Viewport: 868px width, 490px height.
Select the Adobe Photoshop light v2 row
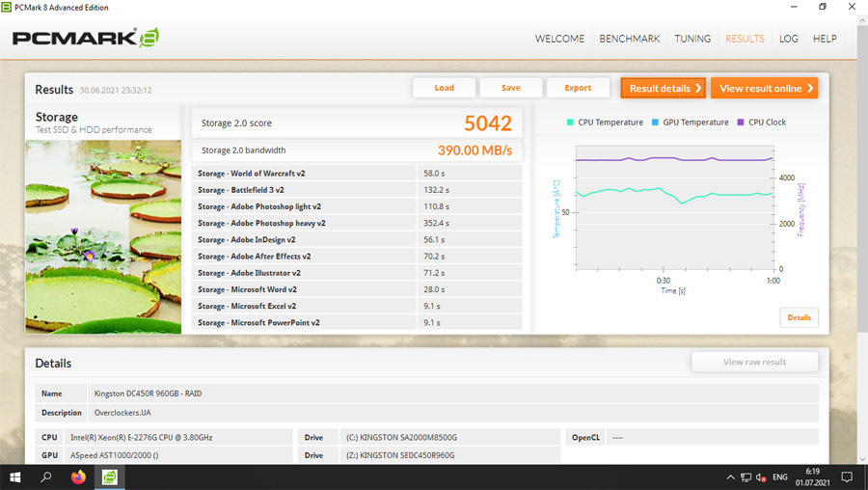click(357, 206)
